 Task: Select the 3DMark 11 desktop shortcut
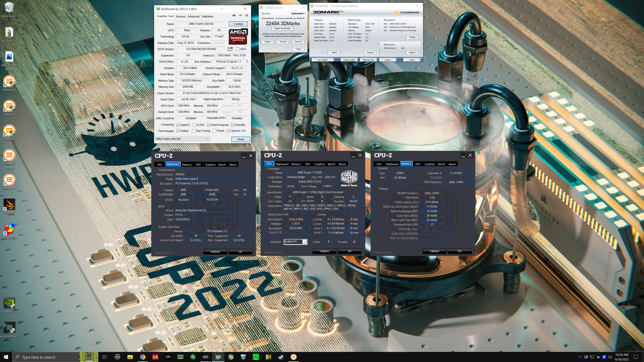coord(9,182)
